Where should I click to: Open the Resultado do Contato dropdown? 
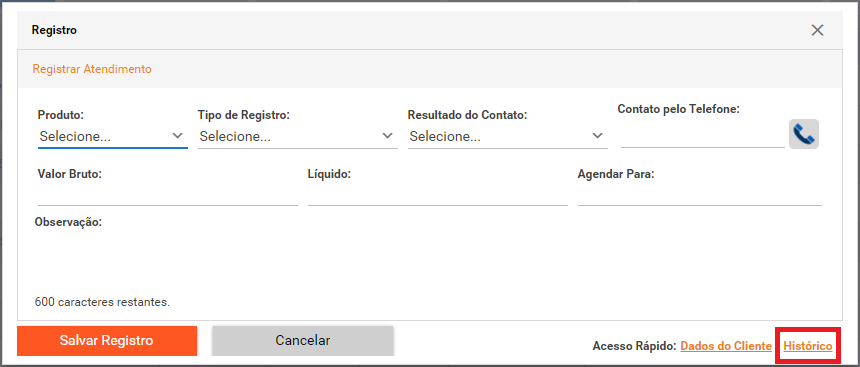[507, 137]
